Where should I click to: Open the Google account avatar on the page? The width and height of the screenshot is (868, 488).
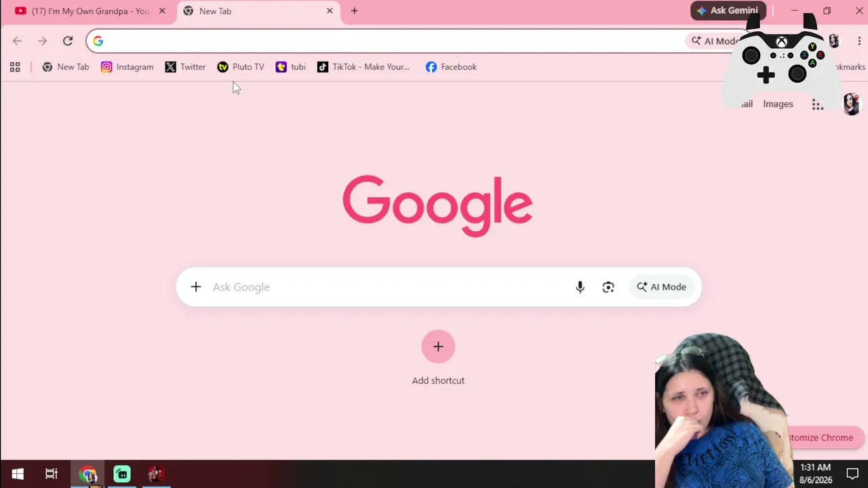point(851,104)
